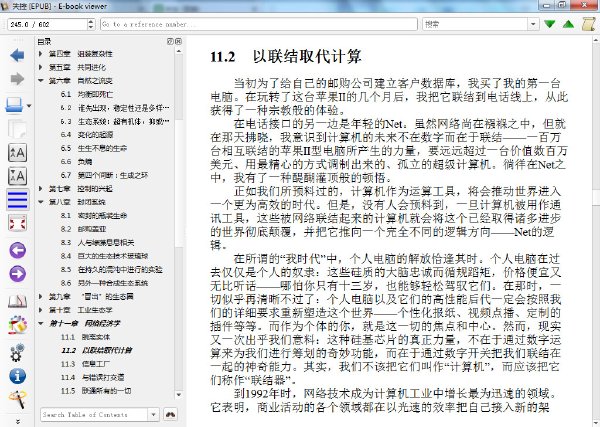Click the Search Table of Contents field
The height and width of the screenshot is (427, 600).
pos(94,414)
